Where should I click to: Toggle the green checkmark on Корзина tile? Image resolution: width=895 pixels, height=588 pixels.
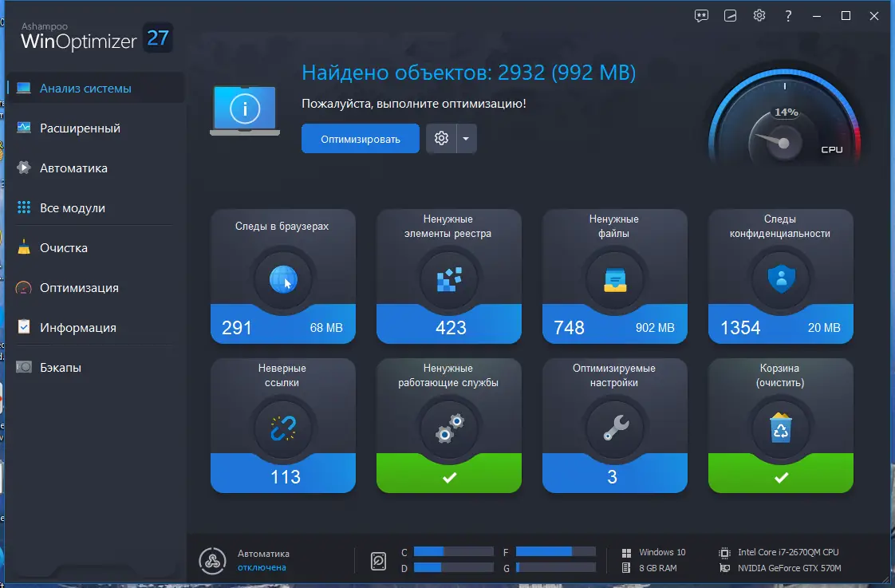780,477
